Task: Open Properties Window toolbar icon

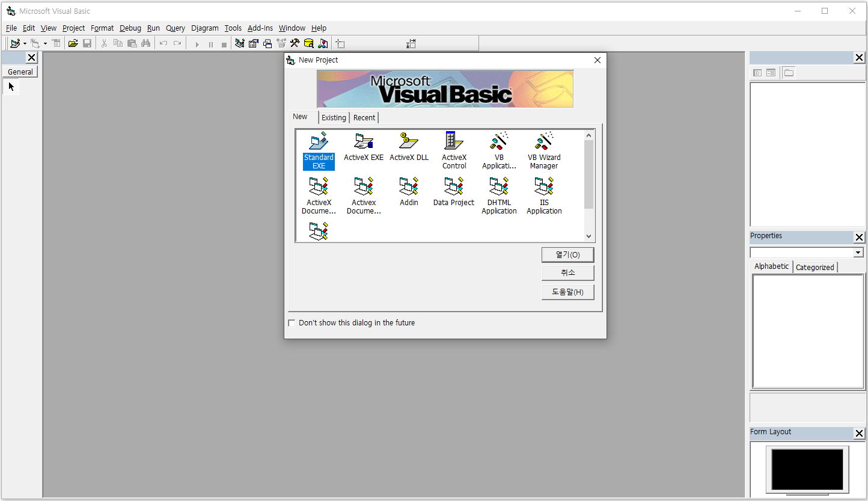Action: point(253,43)
